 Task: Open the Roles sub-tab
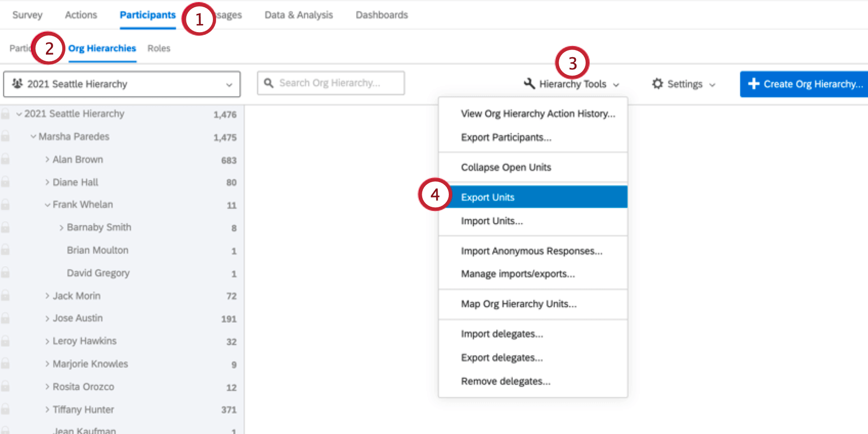(159, 49)
